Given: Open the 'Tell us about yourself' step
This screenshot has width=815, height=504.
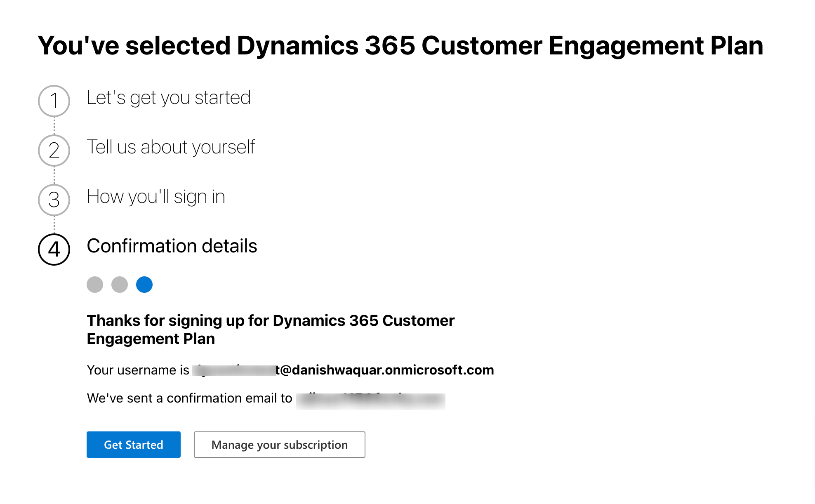Looking at the screenshot, I should (171, 147).
